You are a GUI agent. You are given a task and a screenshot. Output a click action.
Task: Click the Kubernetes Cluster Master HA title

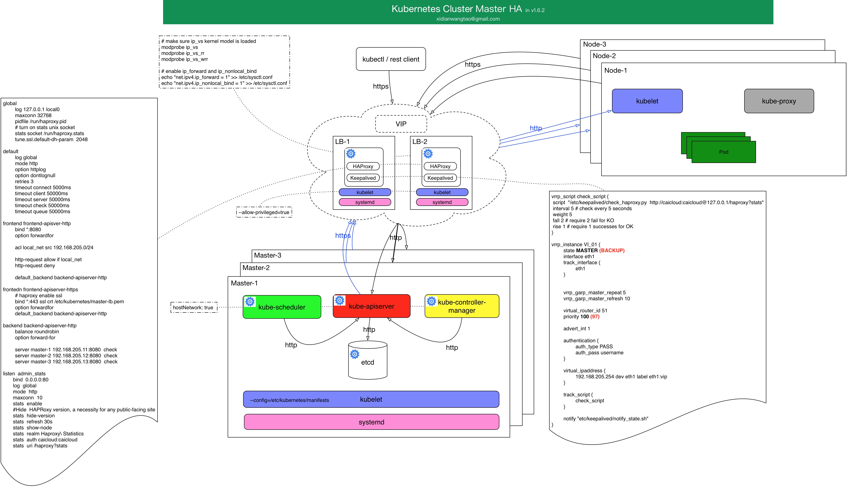pos(456,9)
